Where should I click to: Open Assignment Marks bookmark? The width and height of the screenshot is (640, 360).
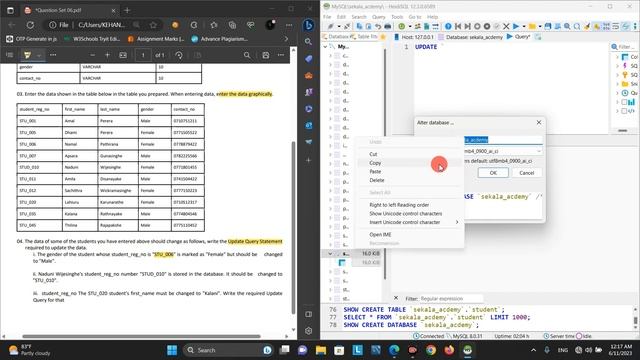click(x=156, y=39)
